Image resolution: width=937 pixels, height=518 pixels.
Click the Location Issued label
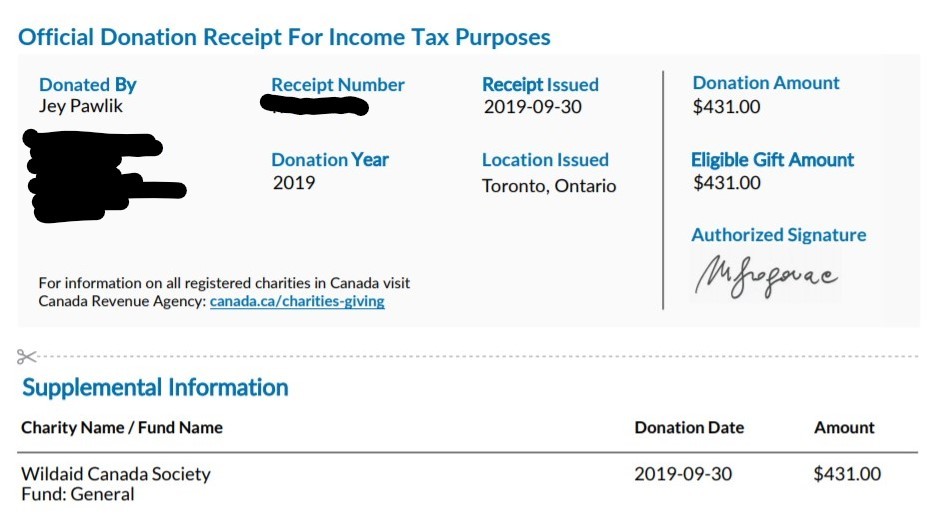click(545, 160)
